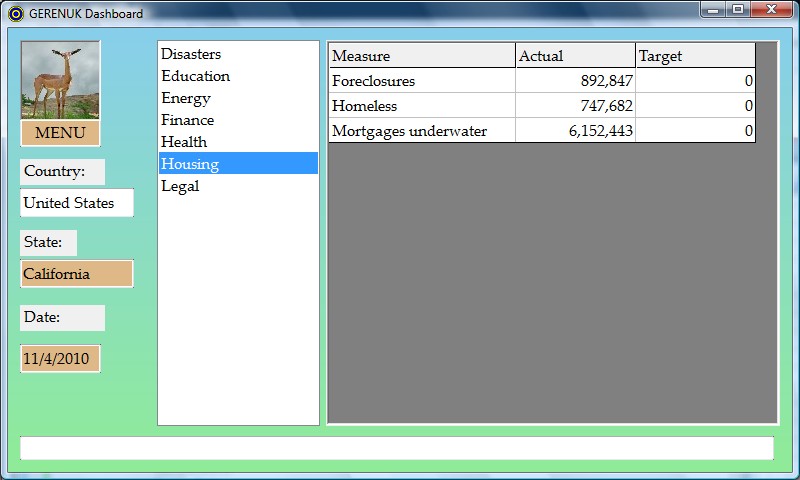This screenshot has height=480, width=800.
Task: Click the GERENUK Dashboard title bar icon
Action: [x=15, y=14]
